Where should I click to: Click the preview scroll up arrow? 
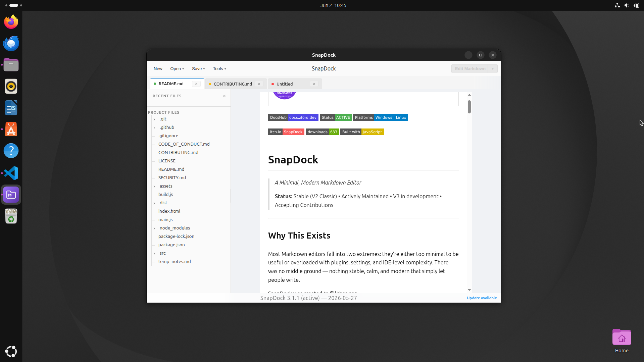click(x=469, y=95)
